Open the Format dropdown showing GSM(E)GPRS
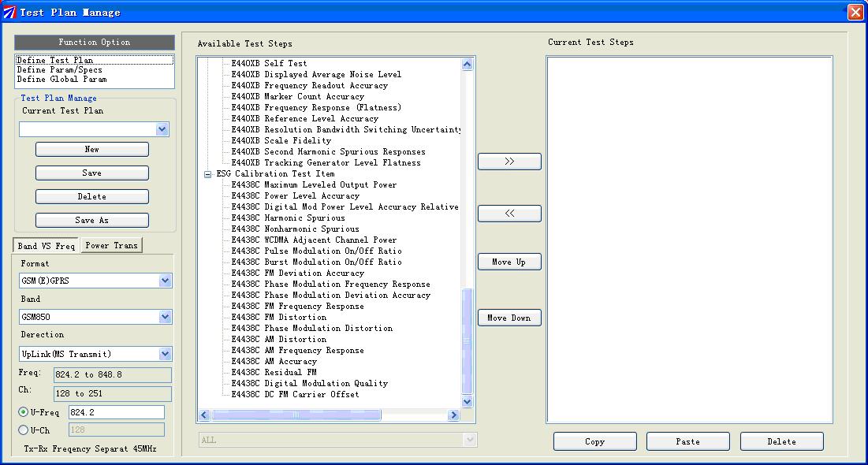The image size is (868, 465). (x=165, y=281)
